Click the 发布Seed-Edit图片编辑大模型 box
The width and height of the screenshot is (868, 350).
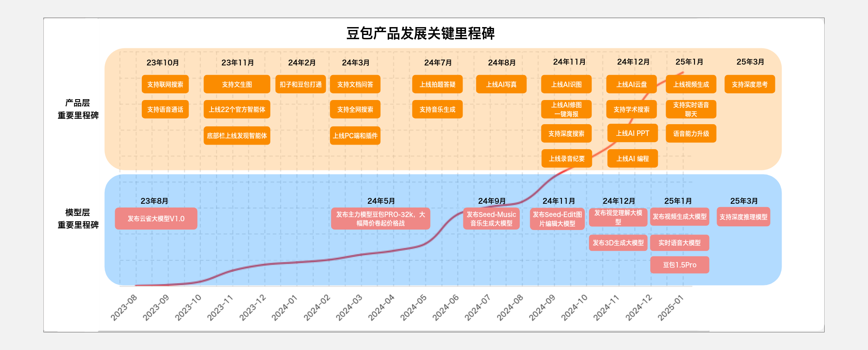557,219
